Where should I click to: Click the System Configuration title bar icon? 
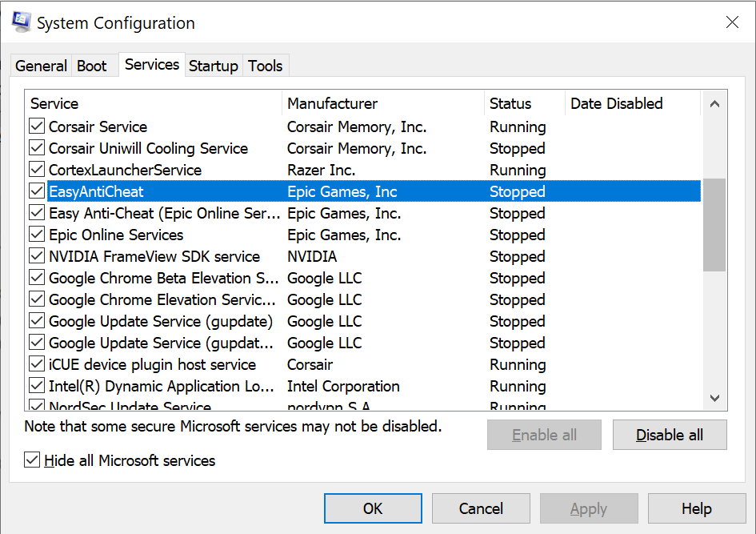20,22
